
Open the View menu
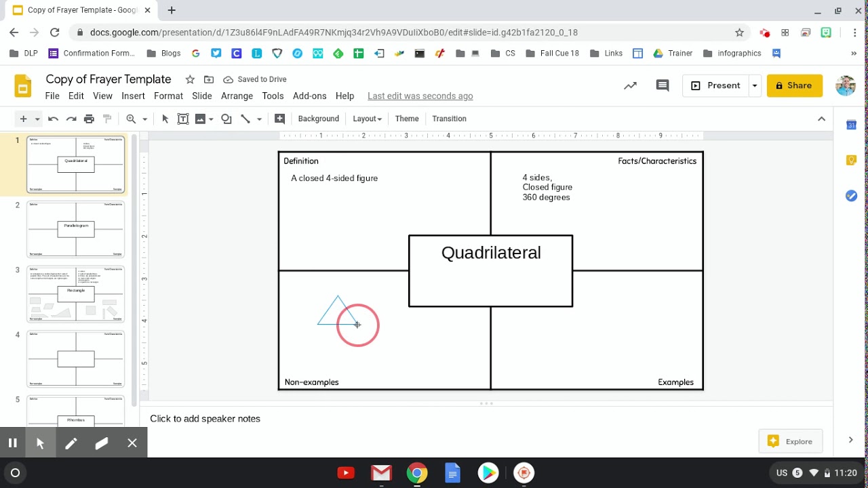click(x=102, y=96)
